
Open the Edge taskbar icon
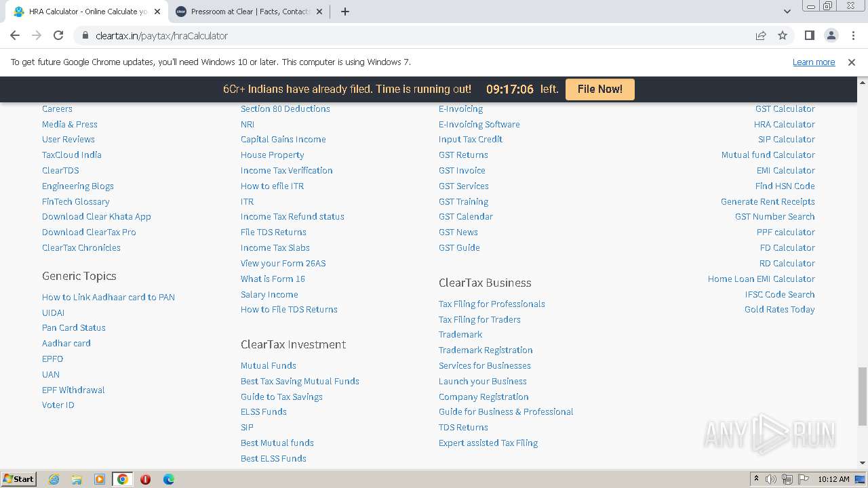168,479
